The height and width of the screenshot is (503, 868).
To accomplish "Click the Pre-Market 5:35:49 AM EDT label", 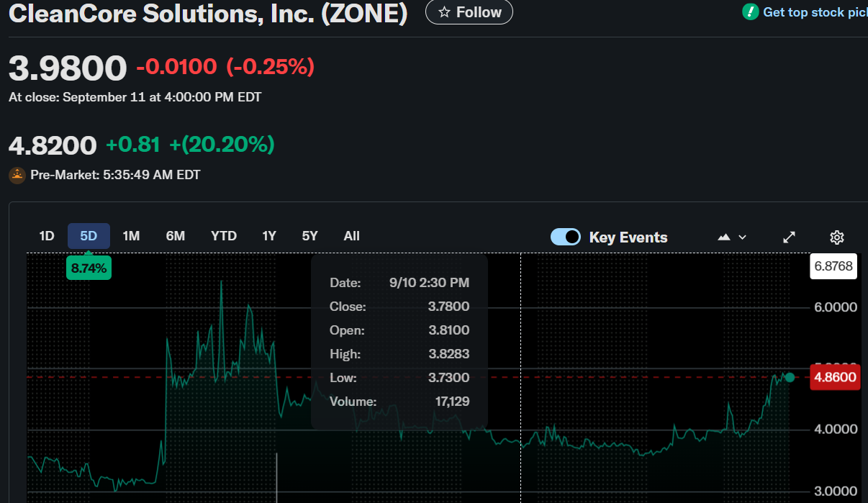I will point(115,175).
